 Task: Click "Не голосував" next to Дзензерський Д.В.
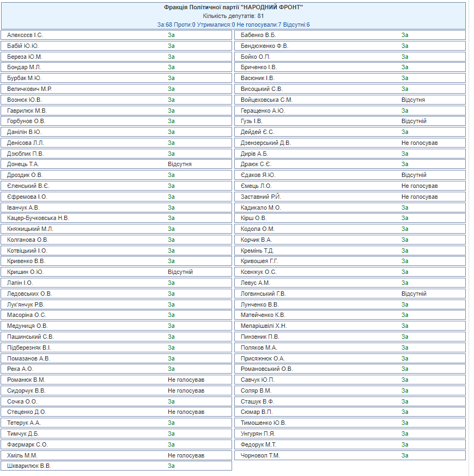coord(419,143)
